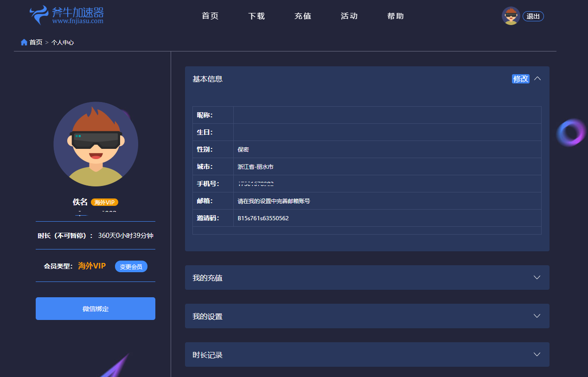Open the 充值 navigation item
Viewport: 588px width, 377px height.
point(303,16)
